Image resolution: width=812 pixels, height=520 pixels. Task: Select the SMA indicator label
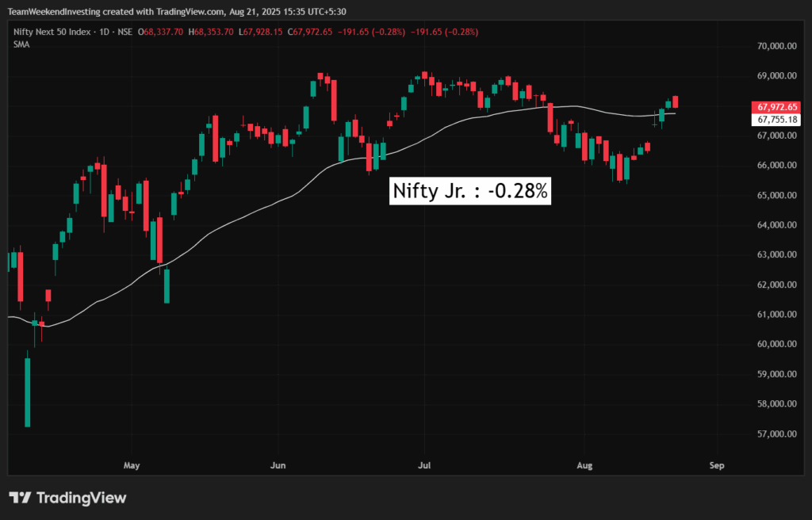click(21, 45)
